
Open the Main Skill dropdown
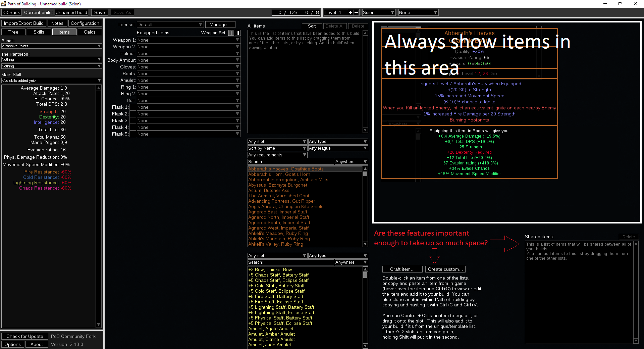tap(51, 81)
